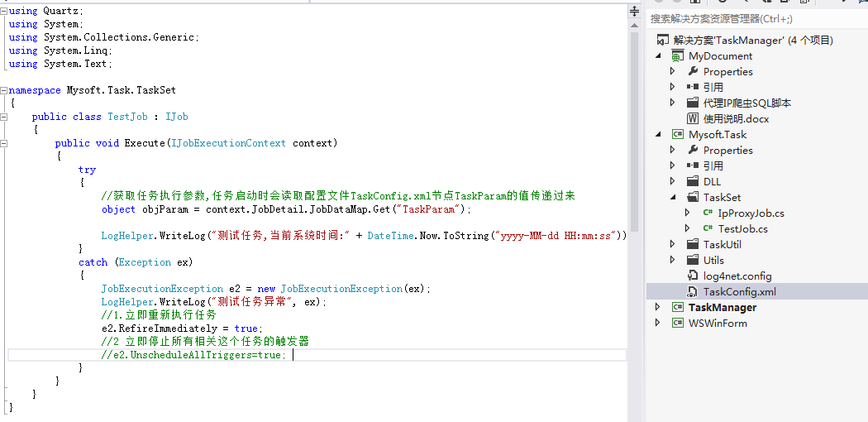Screen dimensions: 868x422
Task: Collapse the TestJob class block
Action: click(4, 117)
